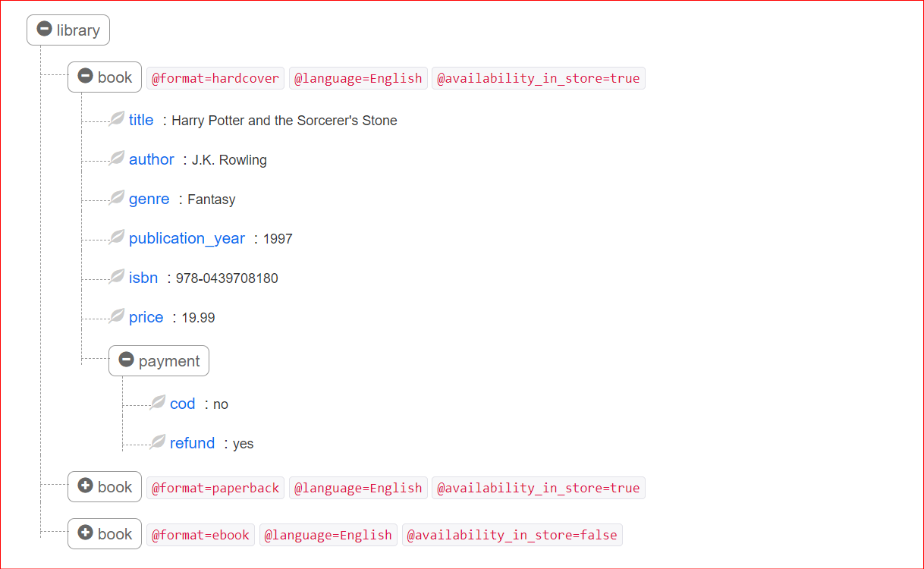
Task: Expand the paperback book node
Action: tap(86, 486)
